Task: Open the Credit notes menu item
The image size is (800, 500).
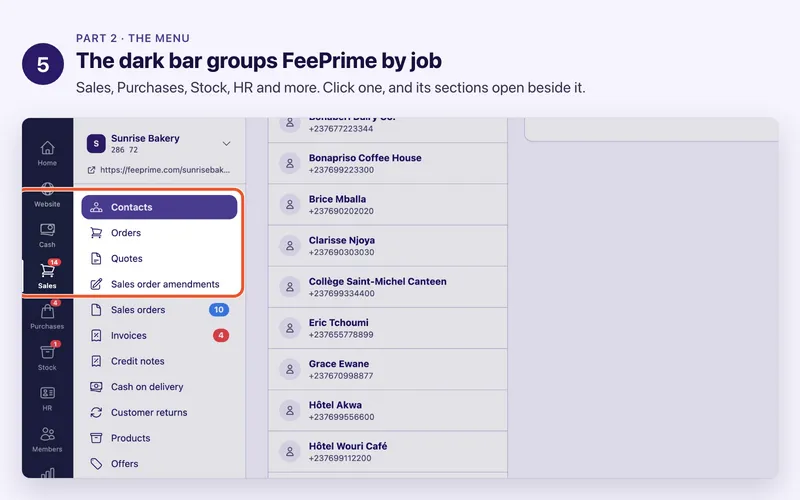Action: [x=159, y=361]
